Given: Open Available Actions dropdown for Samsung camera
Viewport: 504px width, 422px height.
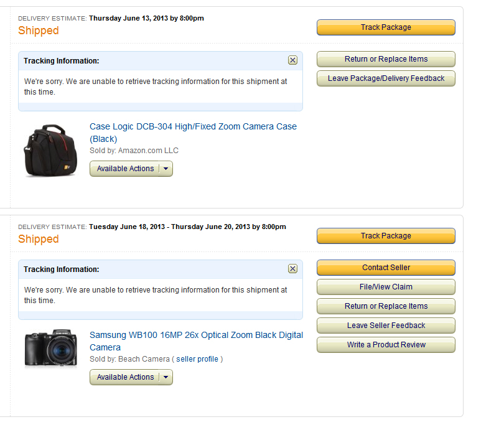Looking at the screenshot, I should [125, 377].
